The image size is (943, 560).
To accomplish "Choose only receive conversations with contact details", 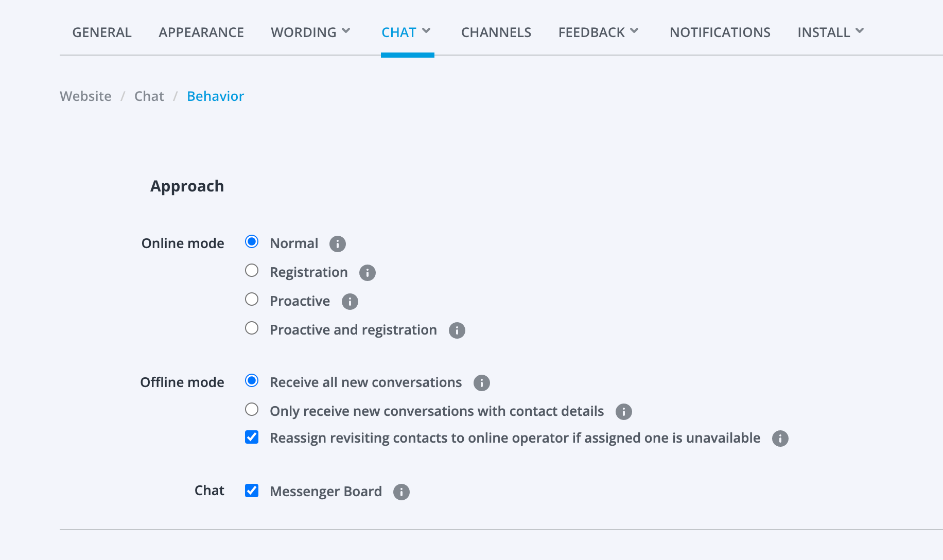I will 252,410.
